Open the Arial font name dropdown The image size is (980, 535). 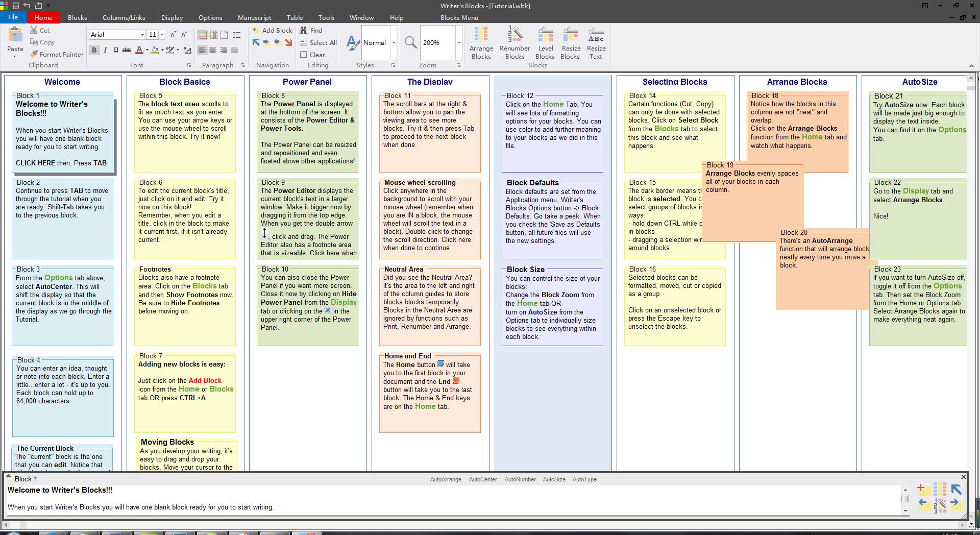tap(142, 35)
